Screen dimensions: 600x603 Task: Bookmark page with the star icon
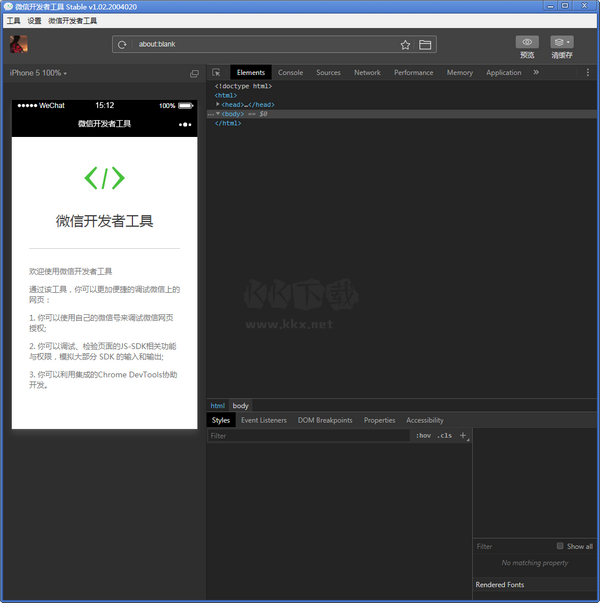click(405, 45)
